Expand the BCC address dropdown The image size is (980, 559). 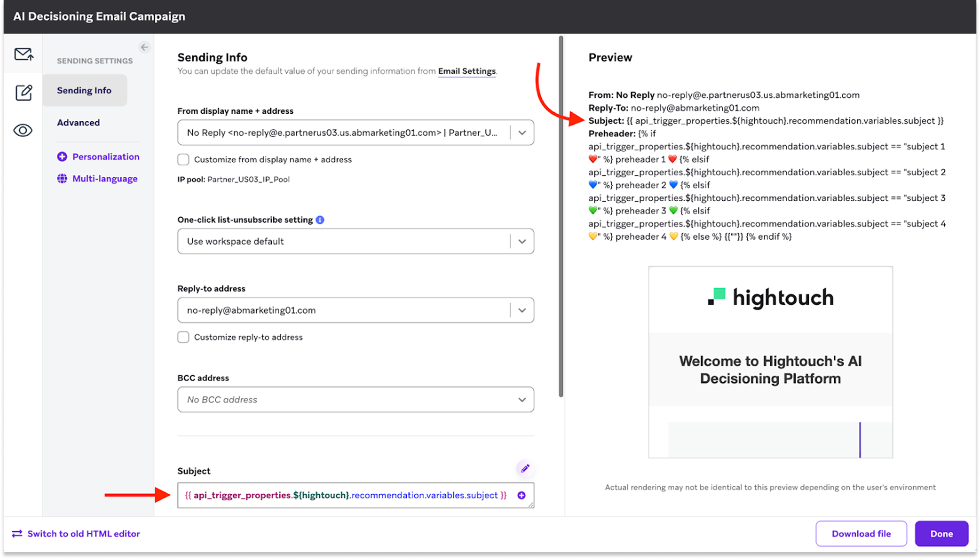[x=522, y=400]
